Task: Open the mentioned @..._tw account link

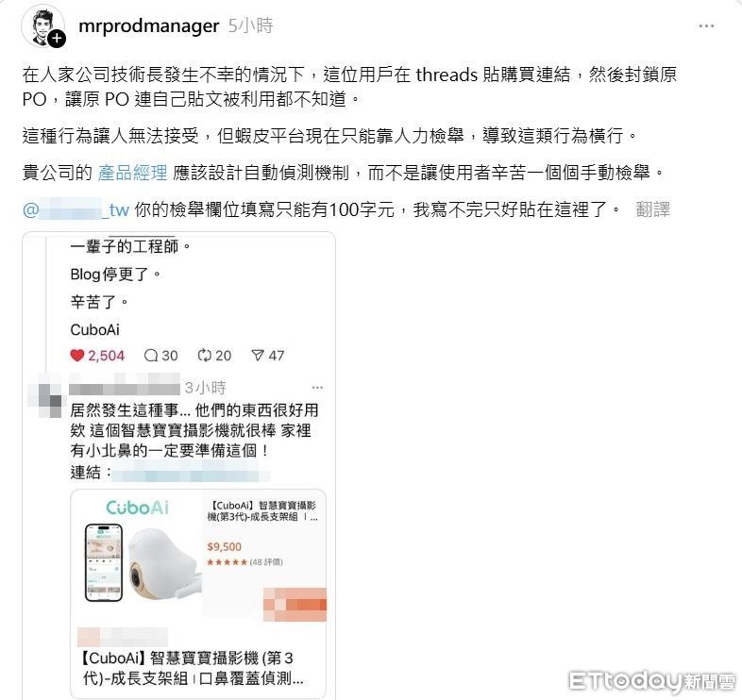Action: pyautogui.click(x=76, y=209)
